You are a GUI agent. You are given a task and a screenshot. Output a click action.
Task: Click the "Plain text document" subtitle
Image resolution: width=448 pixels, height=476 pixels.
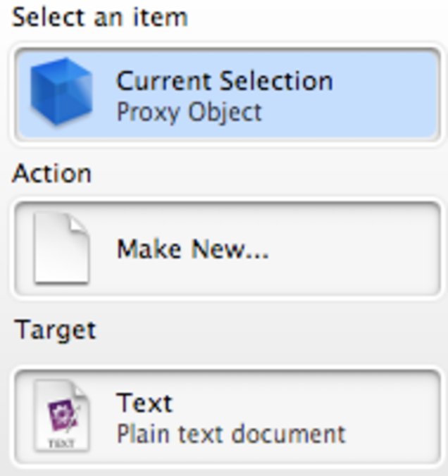click(230, 433)
